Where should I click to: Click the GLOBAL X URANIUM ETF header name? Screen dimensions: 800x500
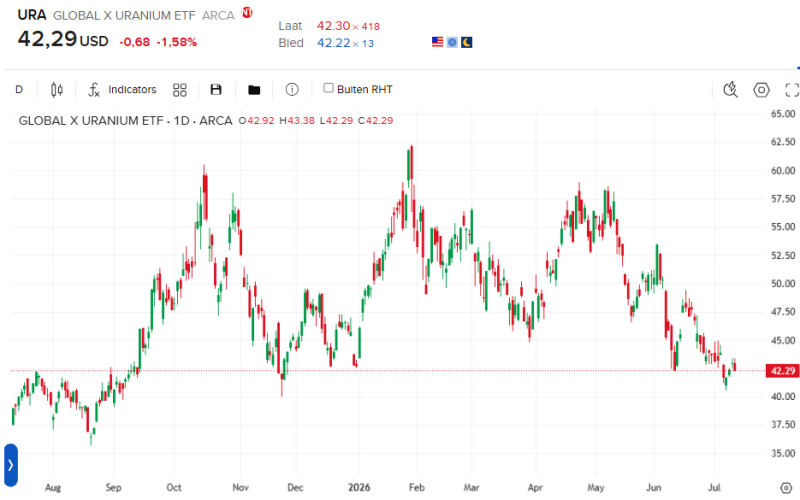124,16
